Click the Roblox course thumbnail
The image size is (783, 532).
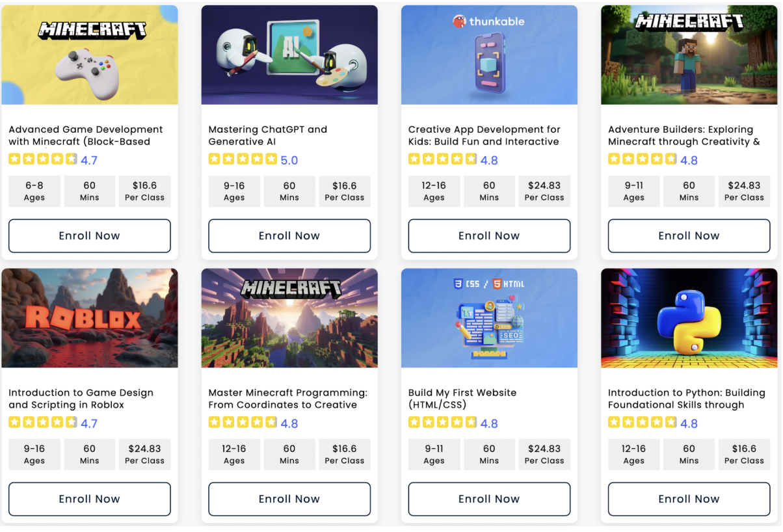click(x=90, y=317)
